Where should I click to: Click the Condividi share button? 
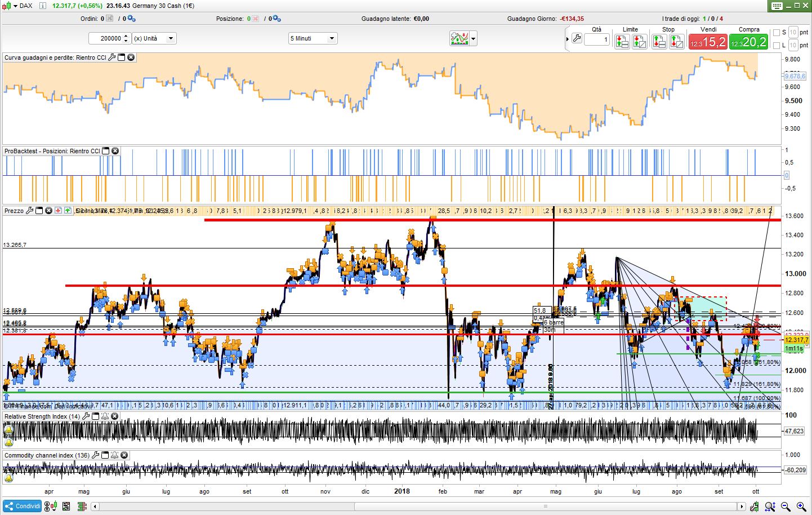point(23,506)
